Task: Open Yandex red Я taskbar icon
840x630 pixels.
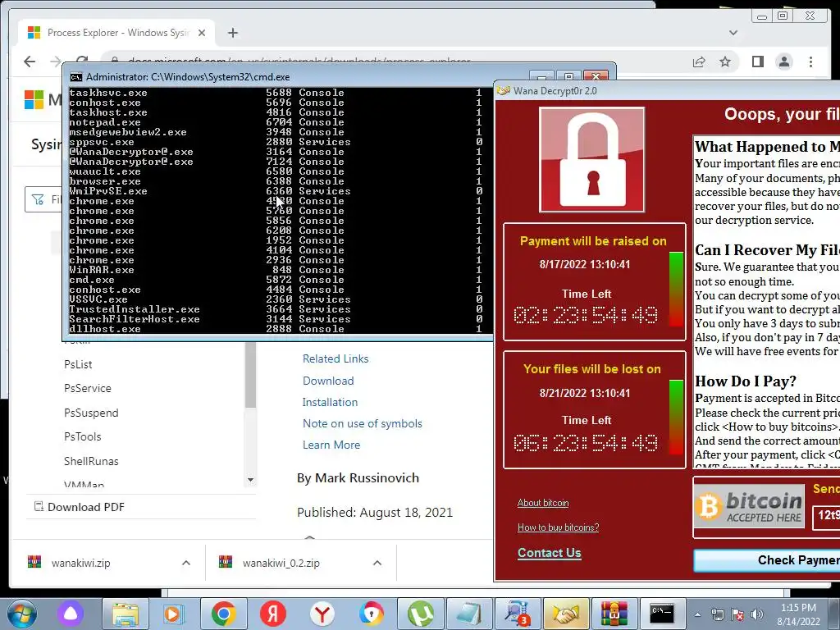Action: tap(272, 614)
